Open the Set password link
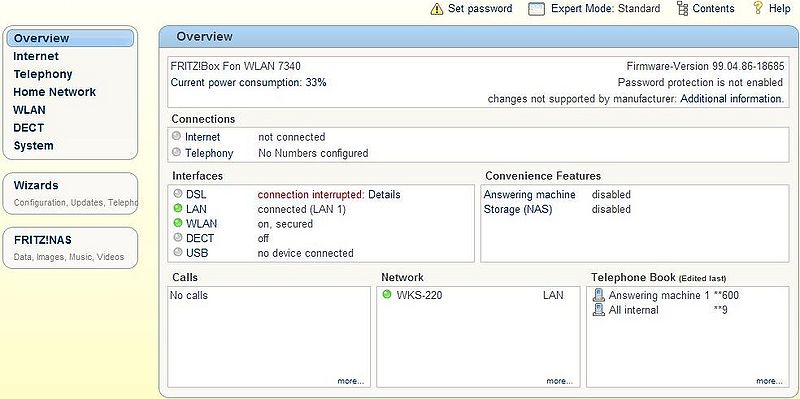The image size is (800, 399). [x=480, y=9]
